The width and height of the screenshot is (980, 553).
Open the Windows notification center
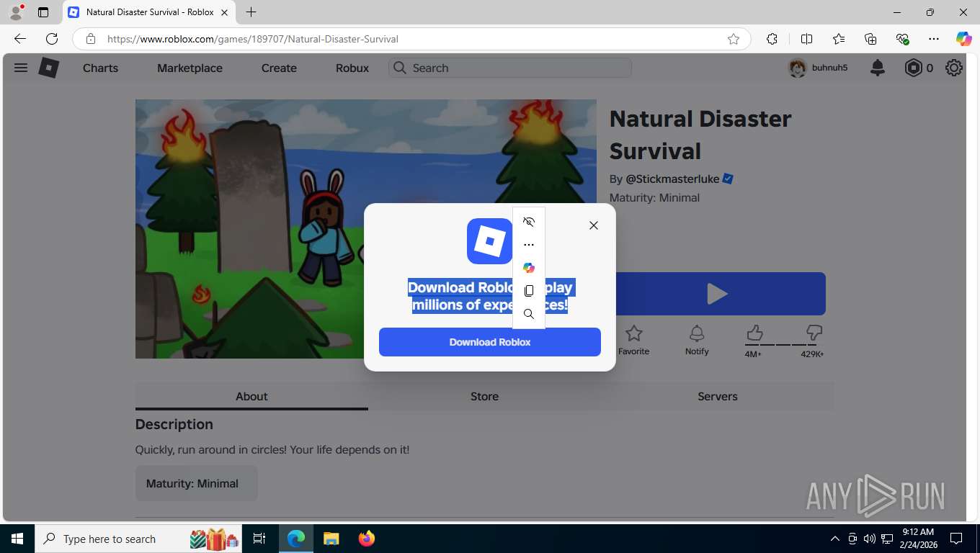coord(956,539)
